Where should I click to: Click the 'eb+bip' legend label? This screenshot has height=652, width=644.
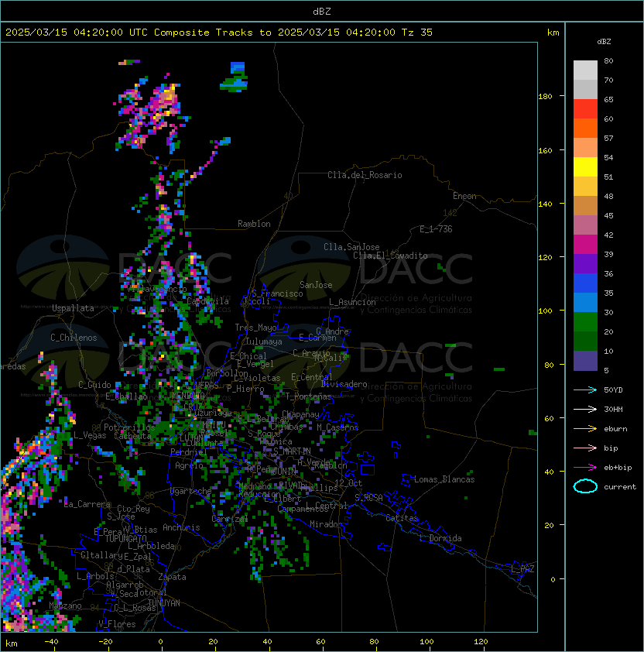point(618,468)
